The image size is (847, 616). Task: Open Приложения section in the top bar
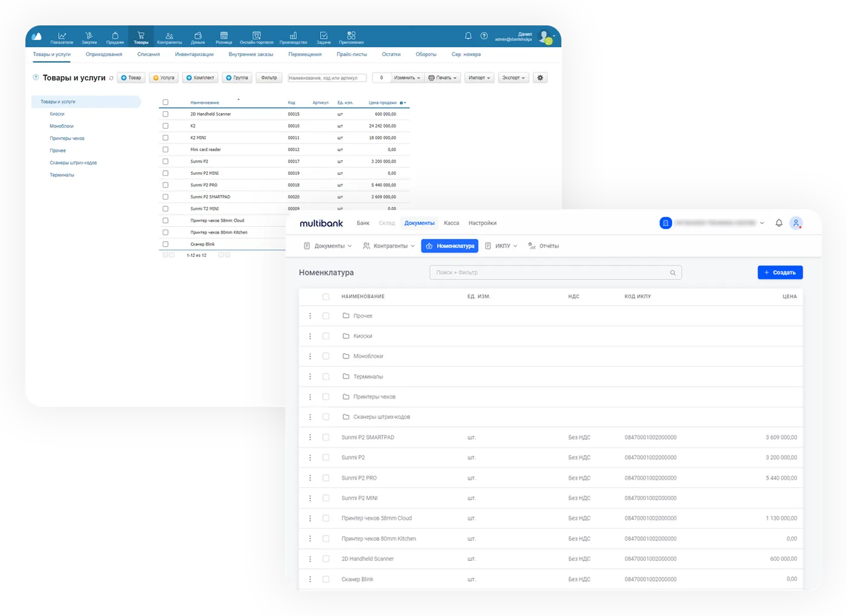(352, 37)
